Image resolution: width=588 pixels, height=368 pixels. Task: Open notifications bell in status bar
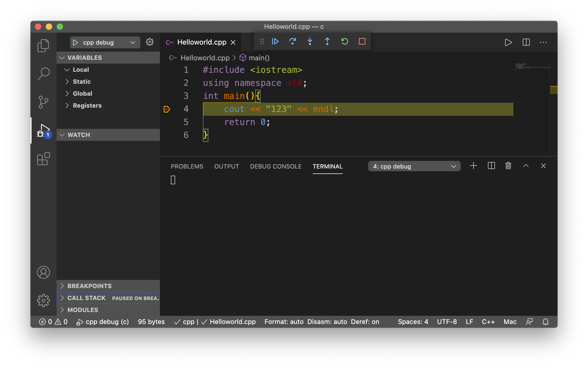click(546, 322)
